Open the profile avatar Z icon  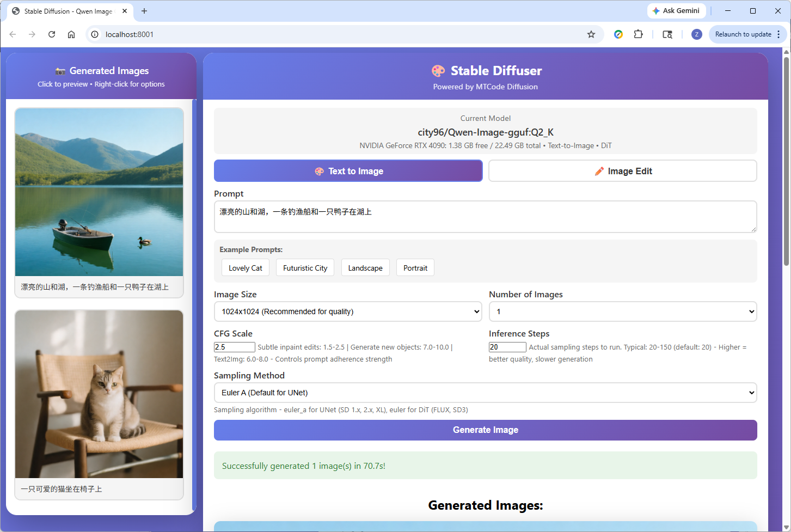click(x=696, y=34)
